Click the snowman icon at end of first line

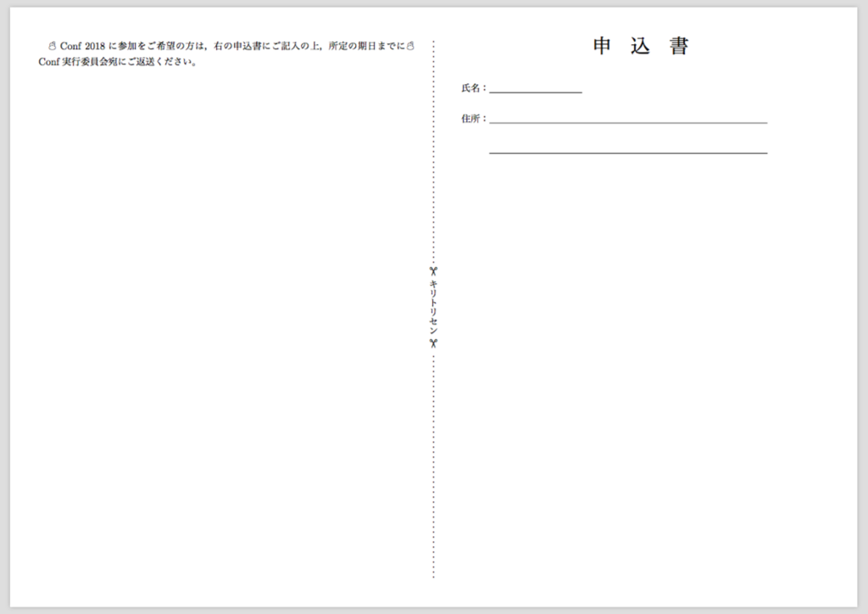410,46
